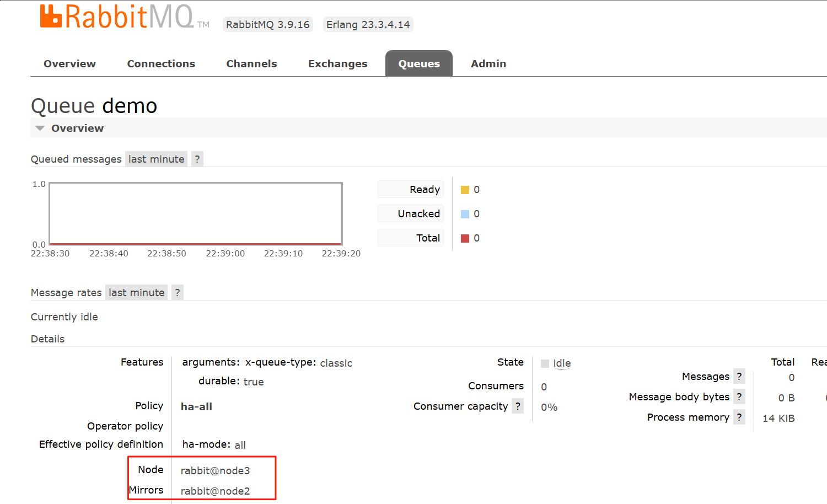Click the red Total color swatch

pos(465,238)
